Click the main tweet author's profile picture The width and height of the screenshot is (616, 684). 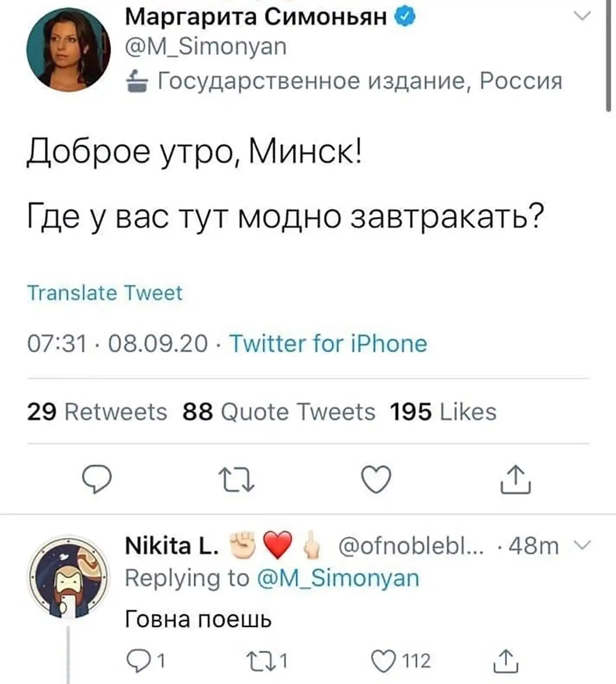68,50
